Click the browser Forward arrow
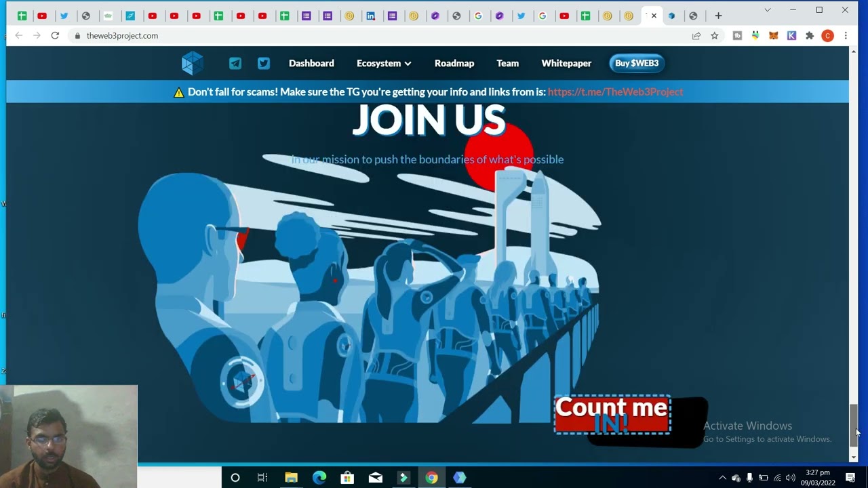This screenshot has height=488, width=868. tap(37, 36)
